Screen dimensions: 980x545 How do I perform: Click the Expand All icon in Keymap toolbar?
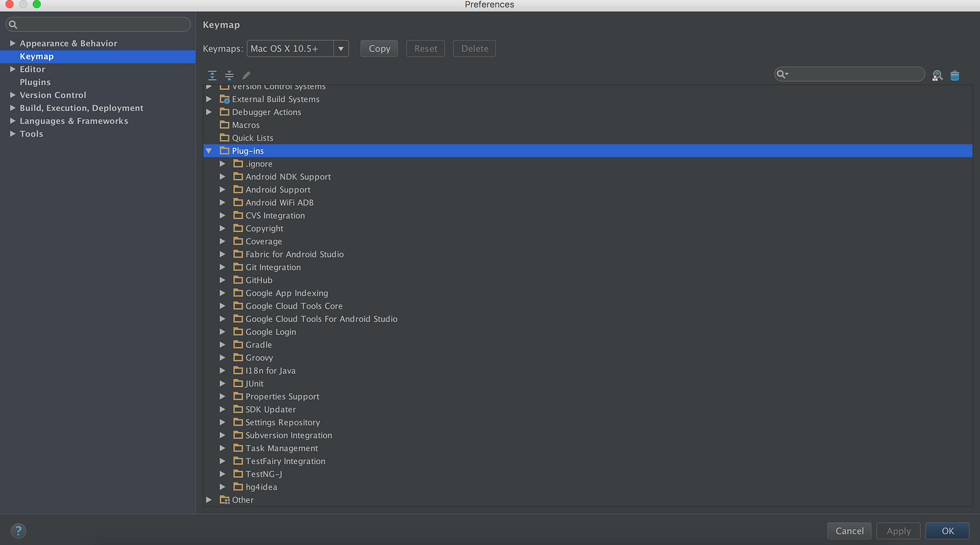tap(212, 75)
